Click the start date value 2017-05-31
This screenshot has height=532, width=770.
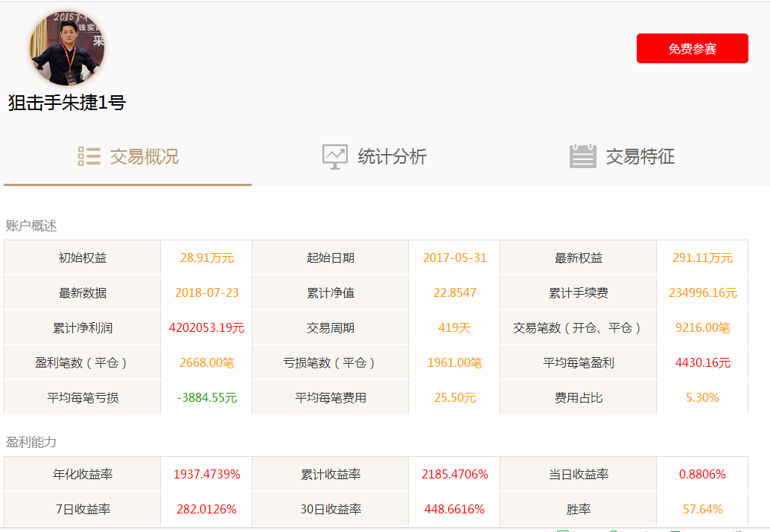(x=454, y=258)
